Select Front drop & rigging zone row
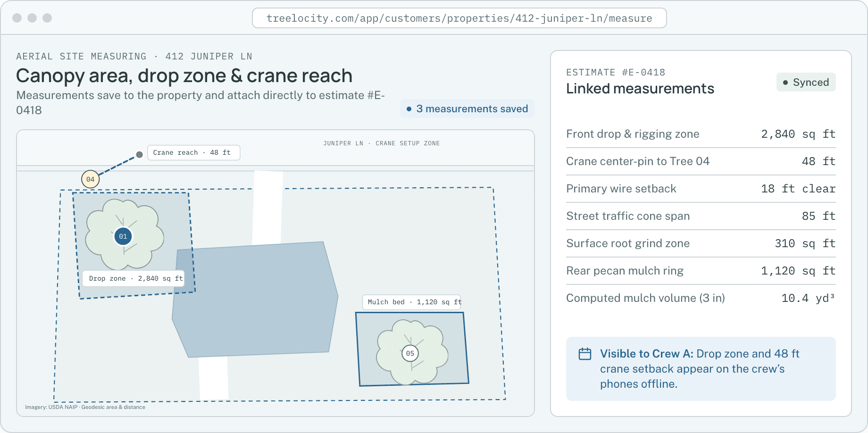Image resolution: width=868 pixels, height=433 pixels. click(701, 134)
